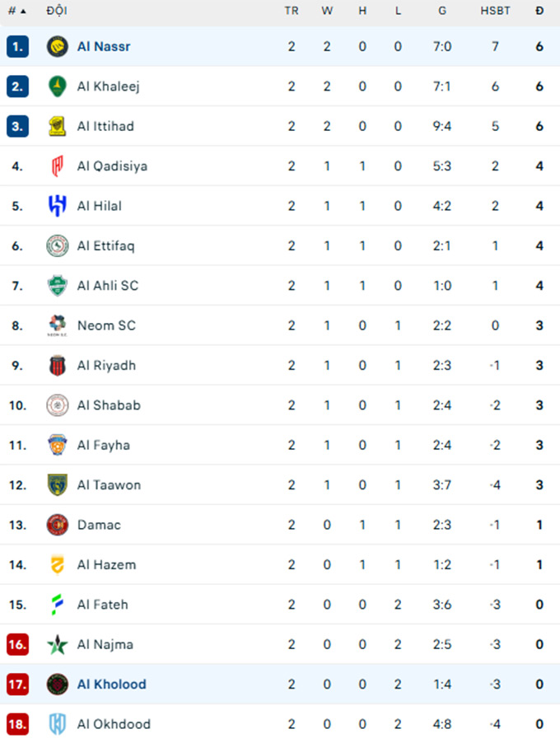This screenshot has width=560, height=743.
Task: Click the ĐỘI column header
Action: click(x=57, y=11)
